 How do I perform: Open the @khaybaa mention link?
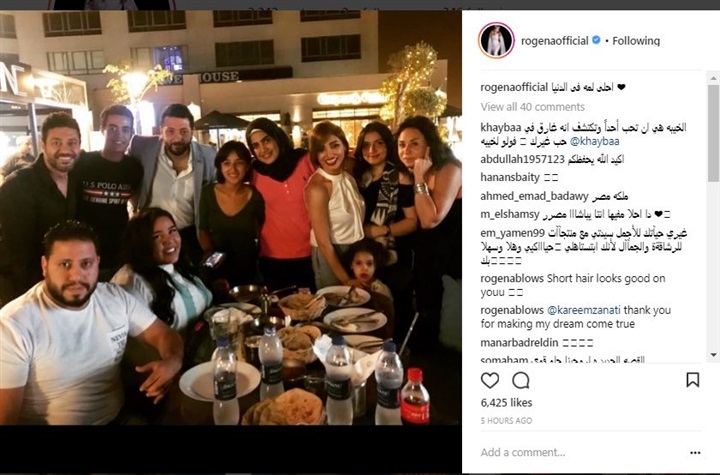coord(594,141)
